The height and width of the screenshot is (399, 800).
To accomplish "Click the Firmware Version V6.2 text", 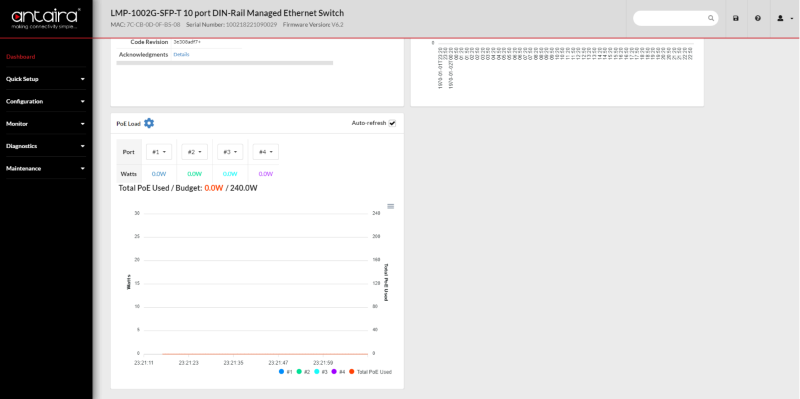I will (x=313, y=24).
